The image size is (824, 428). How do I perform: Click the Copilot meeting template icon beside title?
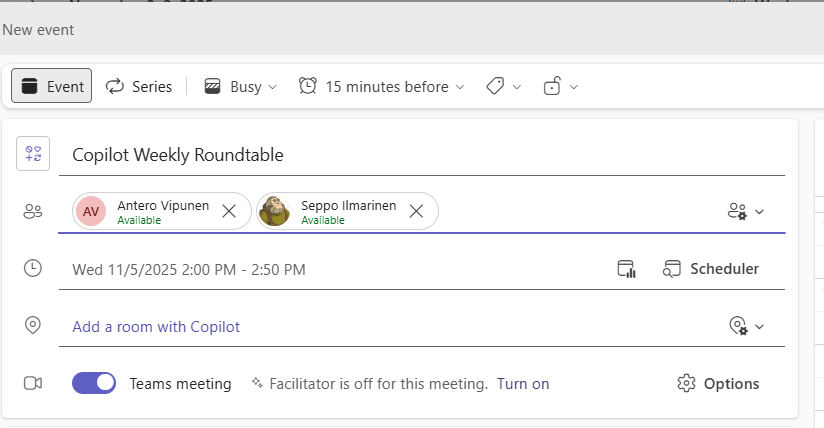pyautogui.click(x=33, y=154)
